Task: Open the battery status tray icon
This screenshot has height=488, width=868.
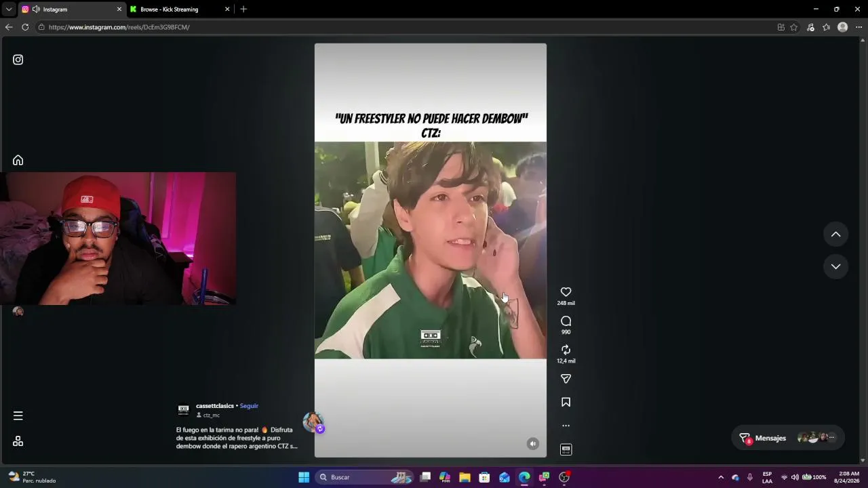Action: 814,477
